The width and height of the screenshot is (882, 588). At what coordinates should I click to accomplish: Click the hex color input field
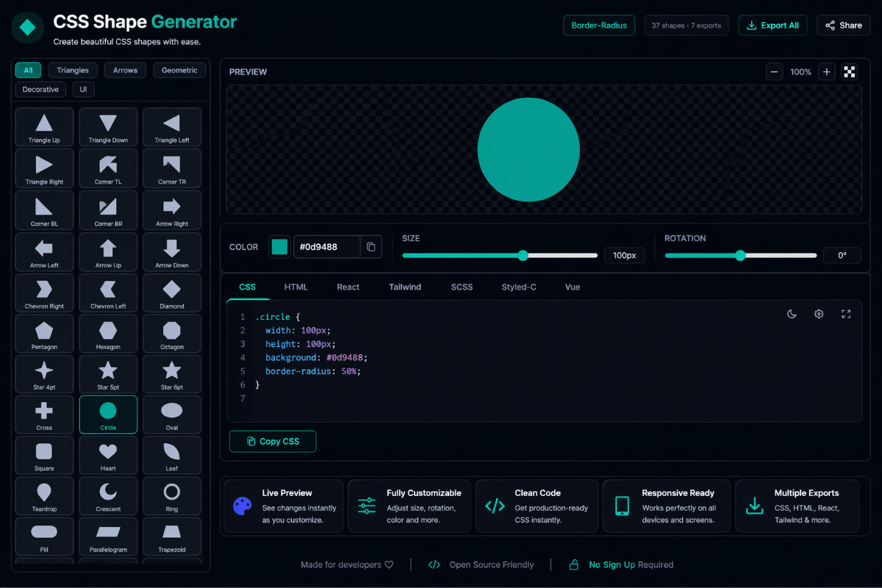327,247
